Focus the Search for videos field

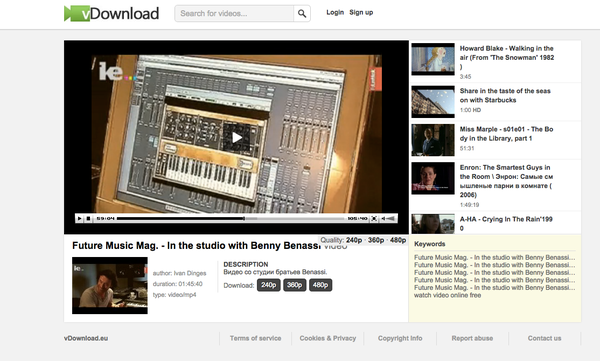click(x=234, y=14)
